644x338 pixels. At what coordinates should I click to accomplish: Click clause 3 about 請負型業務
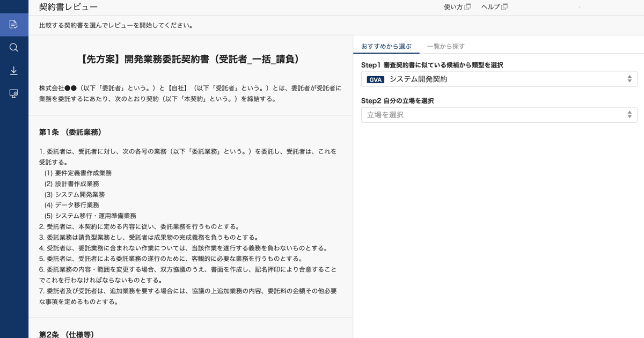coord(149,237)
